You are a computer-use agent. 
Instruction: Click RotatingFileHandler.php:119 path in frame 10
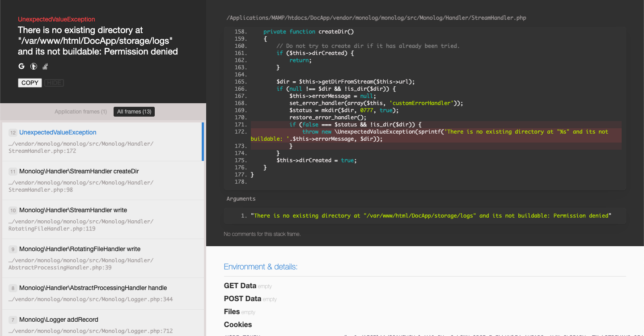pos(81,225)
